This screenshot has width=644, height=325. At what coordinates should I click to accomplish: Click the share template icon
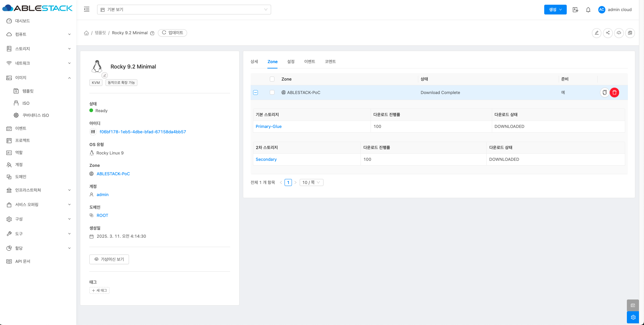pos(607,33)
